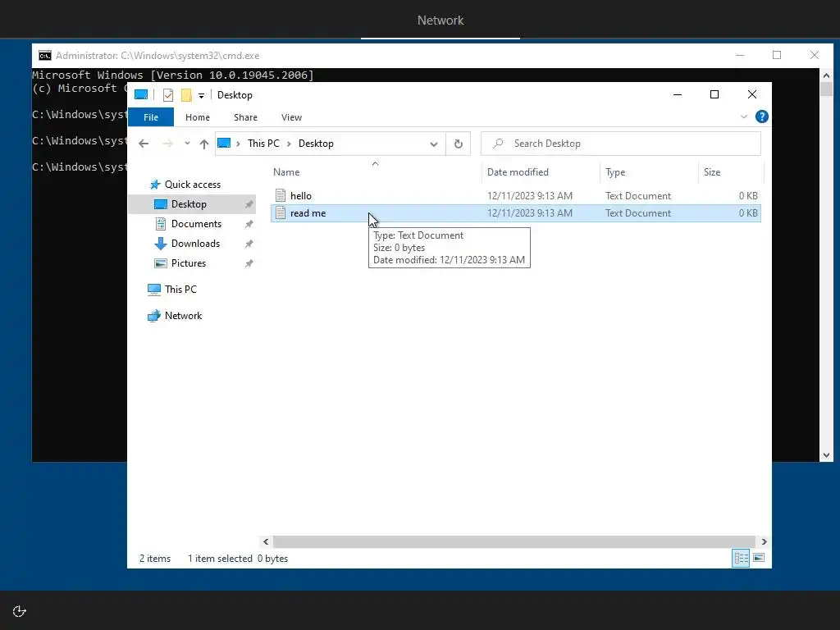This screenshot has height=630, width=840.
Task: Expand the chevron after This PC breadcrumb
Action: pyautogui.click(x=289, y=144)
